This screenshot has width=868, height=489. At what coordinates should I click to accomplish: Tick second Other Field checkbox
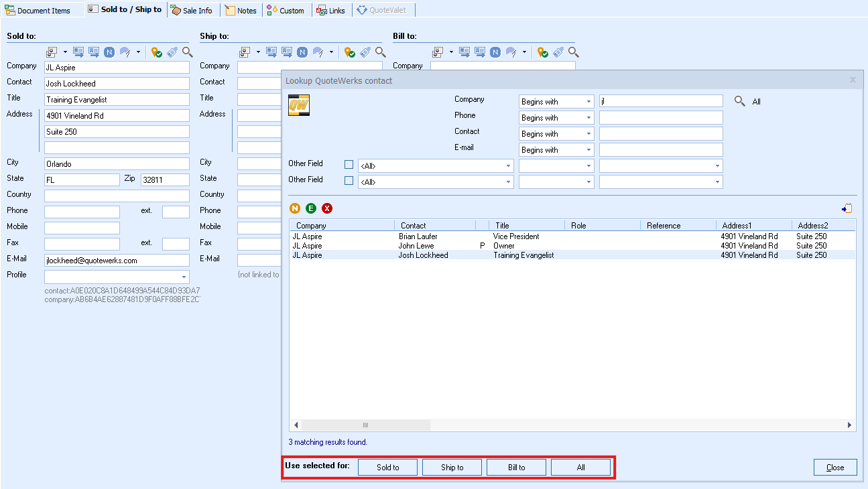(349, 180)
